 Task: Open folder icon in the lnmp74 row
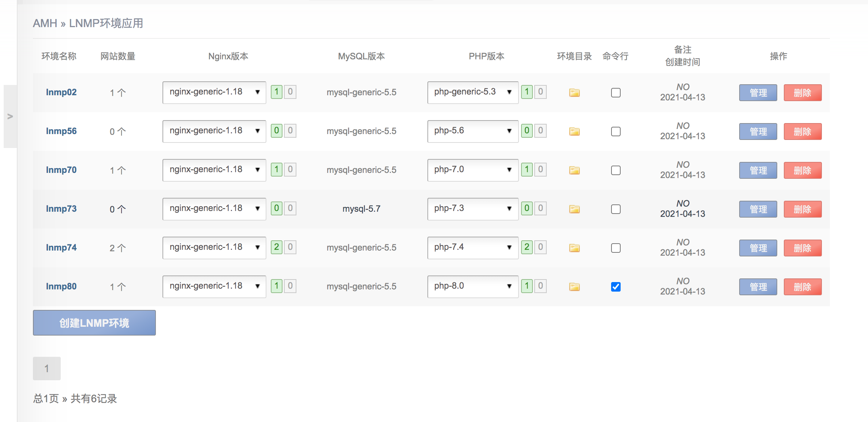pos(574,248)
